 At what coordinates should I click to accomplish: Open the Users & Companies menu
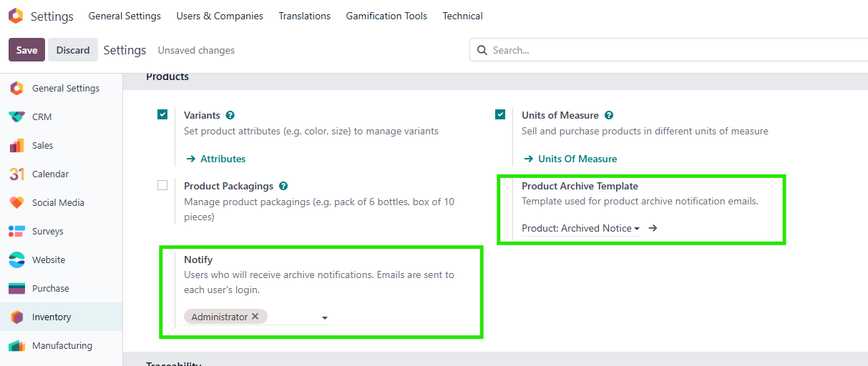coord(219,16)
